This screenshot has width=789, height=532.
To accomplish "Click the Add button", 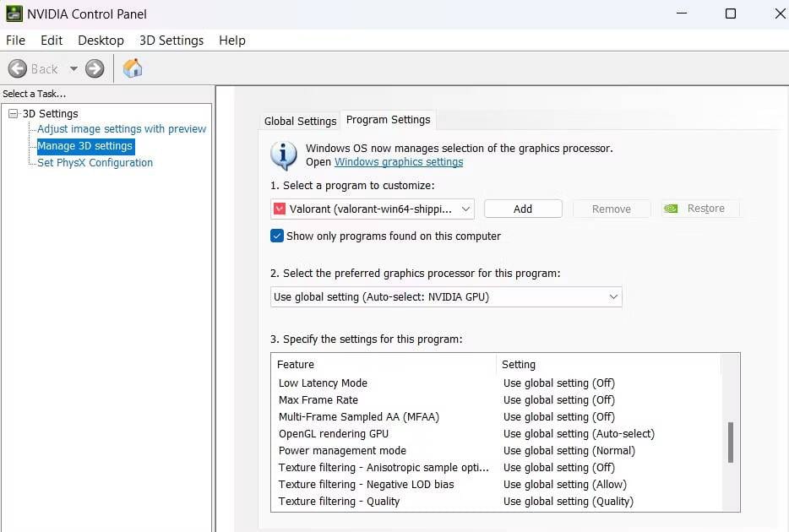I will point(523,208).
